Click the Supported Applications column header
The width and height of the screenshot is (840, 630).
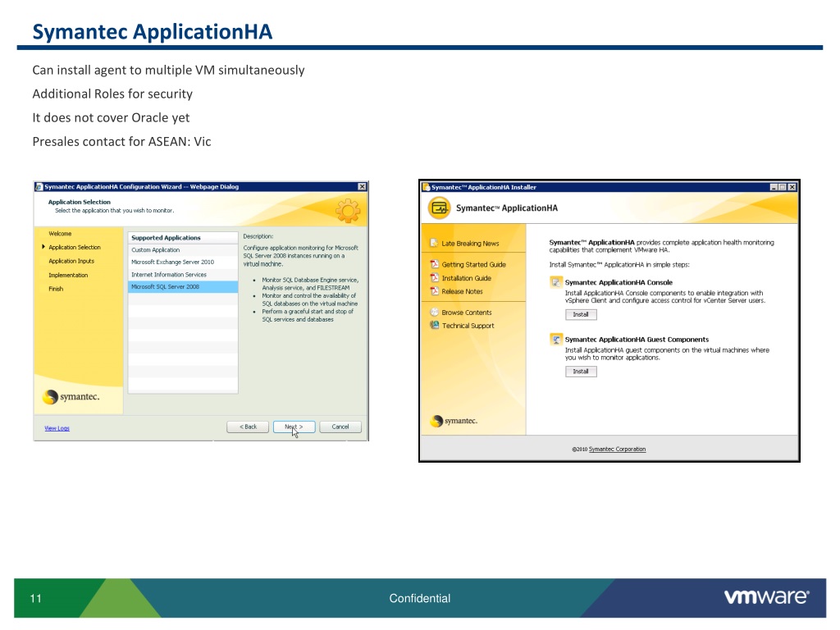183,237
